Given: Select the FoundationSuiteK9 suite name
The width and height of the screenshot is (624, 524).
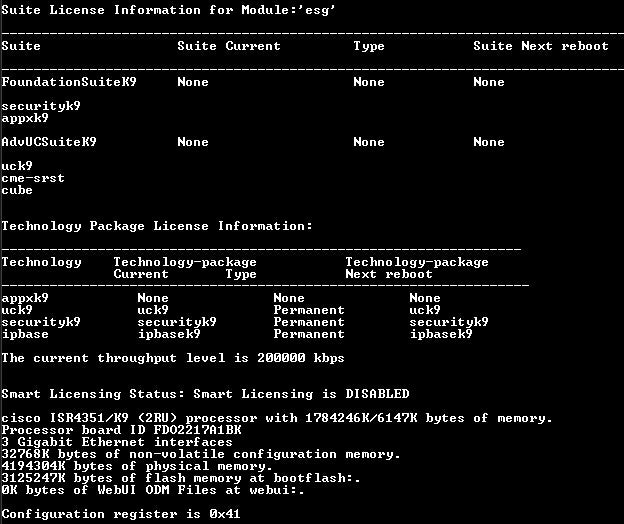Looking at the screenshot, I should tap(69, 82).
